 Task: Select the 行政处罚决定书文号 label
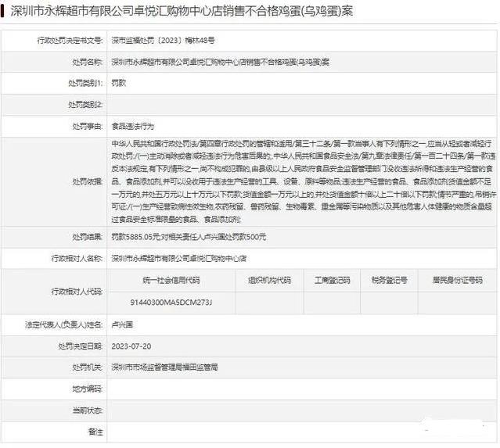click(x=70, y=41)
